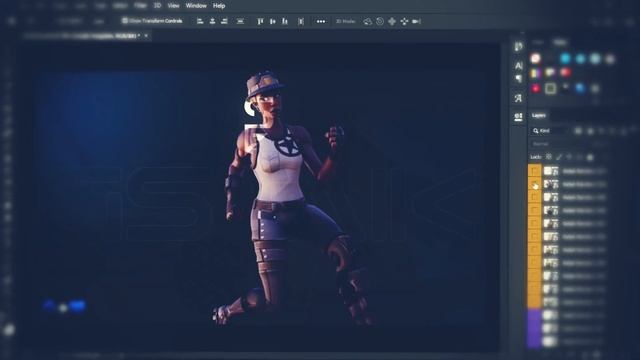640x360 pixels.
Task: Open the Kind layer filter dropdown
Action: click(x=549, y=131)
